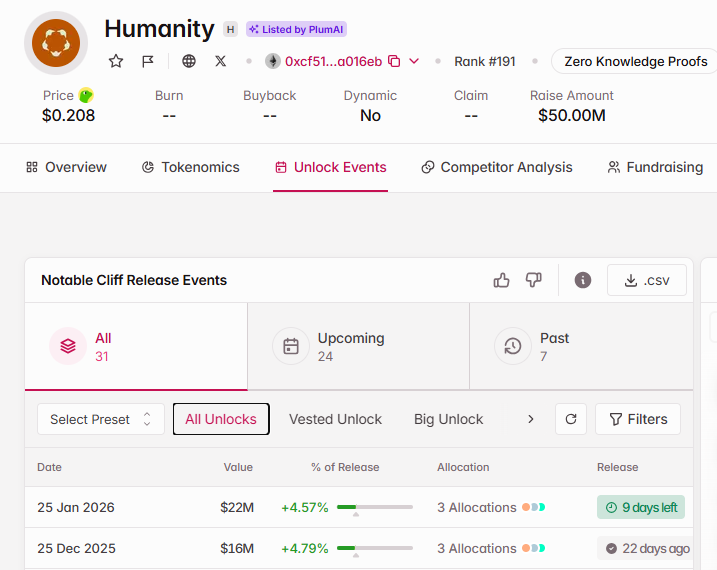
Task: Sort by the Date column header
Action: pyautogui.click(x=49, y=467)
